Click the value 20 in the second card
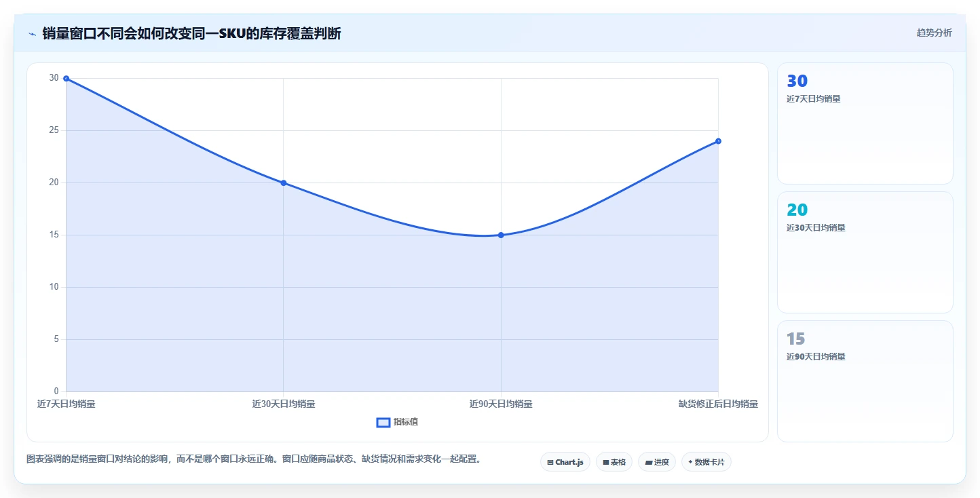This screenshot has height=498, width=980. 797,210
